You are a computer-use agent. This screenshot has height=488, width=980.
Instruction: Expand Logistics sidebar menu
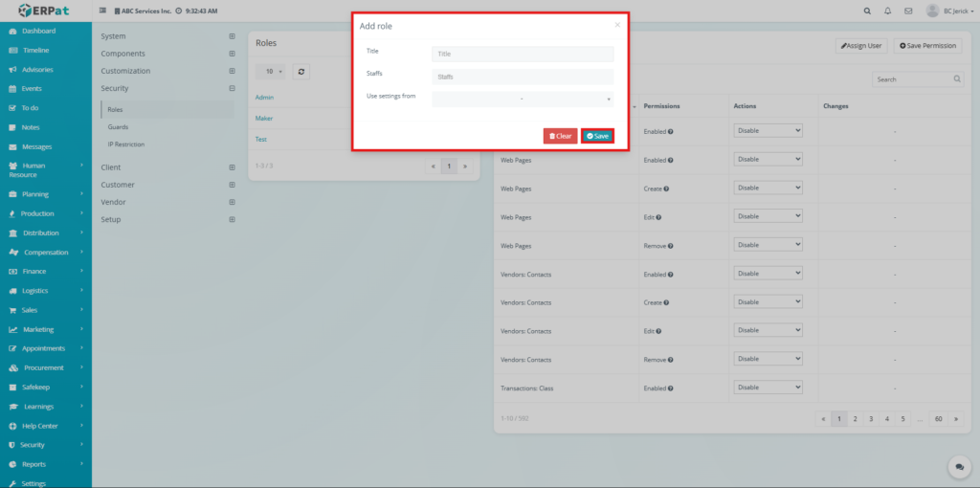(46, 291)
